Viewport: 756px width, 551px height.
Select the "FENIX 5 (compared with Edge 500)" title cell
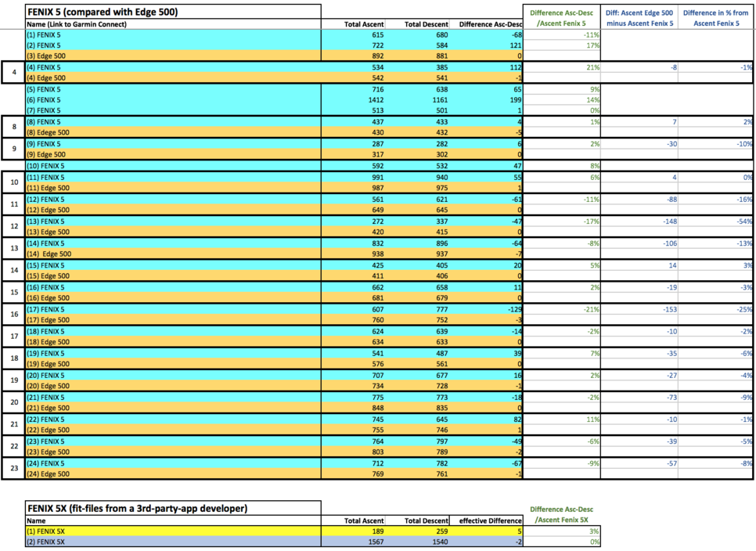click(x=103, y=12)
